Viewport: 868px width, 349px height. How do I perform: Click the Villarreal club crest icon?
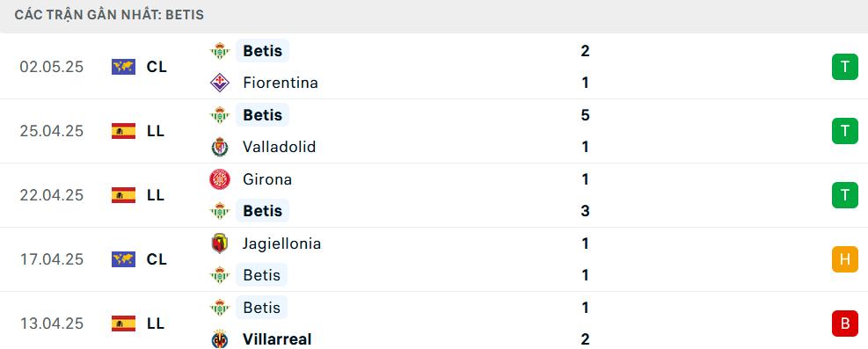[220, 339]
